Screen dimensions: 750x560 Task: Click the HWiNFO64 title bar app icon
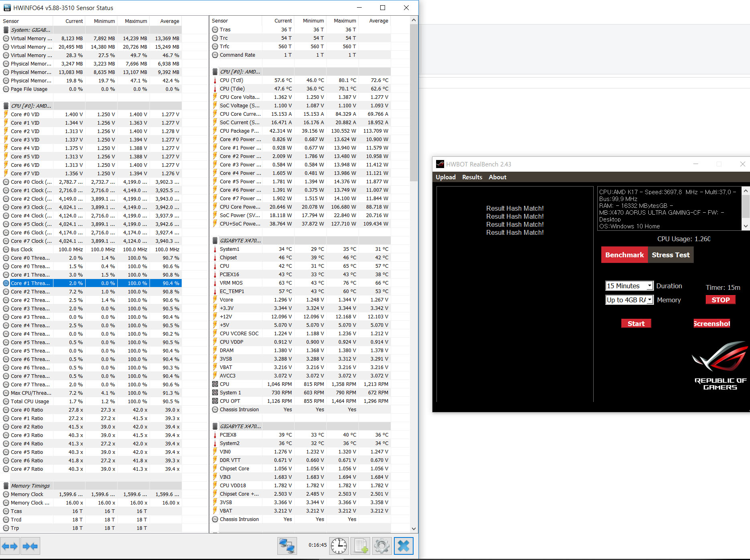click(7, 8)
